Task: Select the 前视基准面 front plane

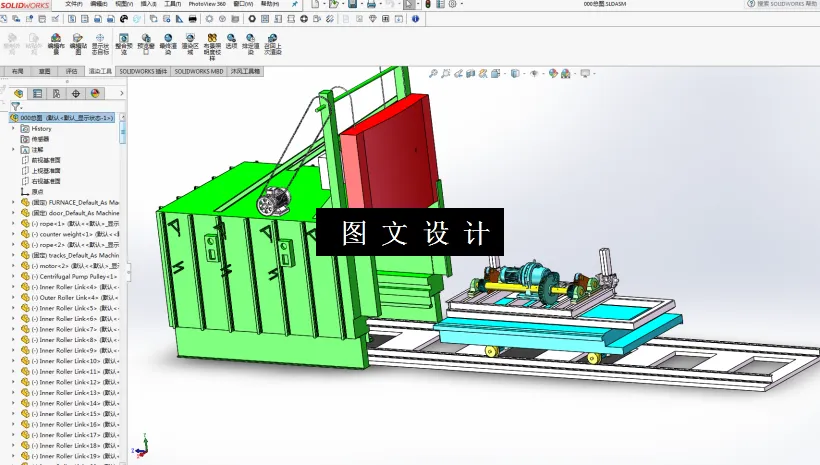Action: 41,160
